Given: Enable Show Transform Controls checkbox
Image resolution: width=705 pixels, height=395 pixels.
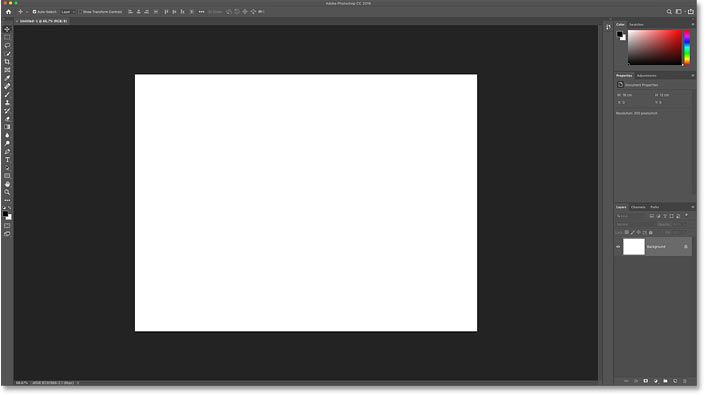Looking at the screenshot, I should [x=80, y=12].
